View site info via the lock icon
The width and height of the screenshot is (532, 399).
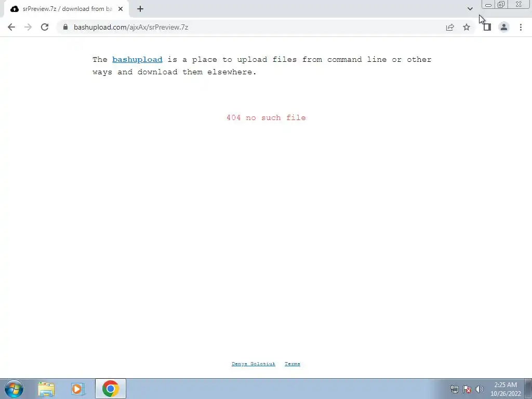coord(65,27)
